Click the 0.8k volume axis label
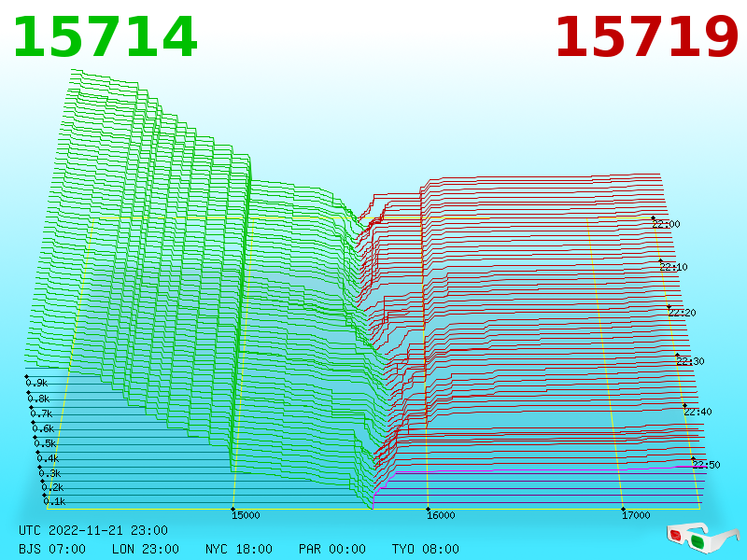This screenshot has height=560, width=747. [x=38, y=399]
